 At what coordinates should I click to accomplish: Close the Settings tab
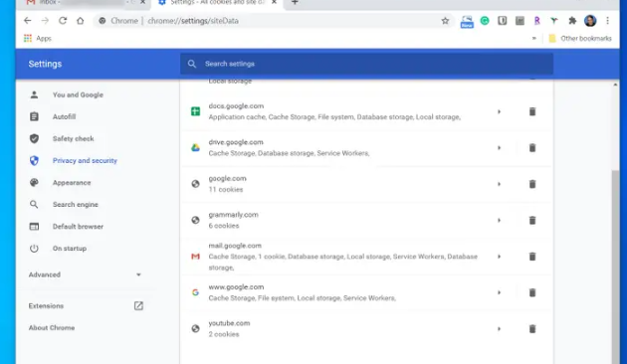point(274,2)
